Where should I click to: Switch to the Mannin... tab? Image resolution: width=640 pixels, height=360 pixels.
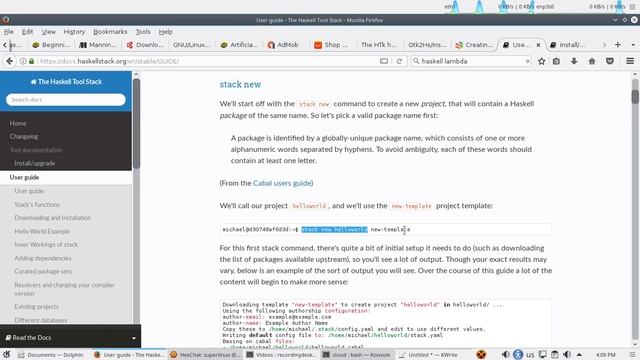(x=98, y=45)
